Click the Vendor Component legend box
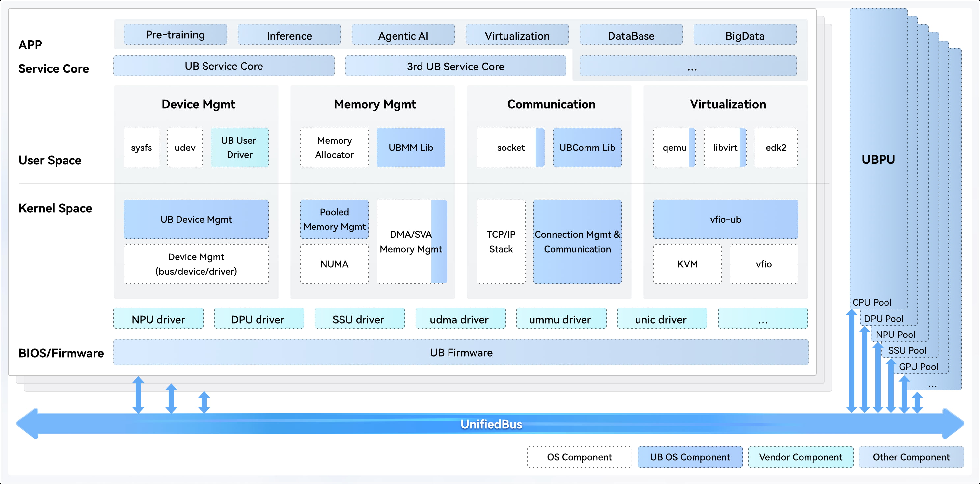The width and height of the screenshot is (980, 484). click(801, 457)
